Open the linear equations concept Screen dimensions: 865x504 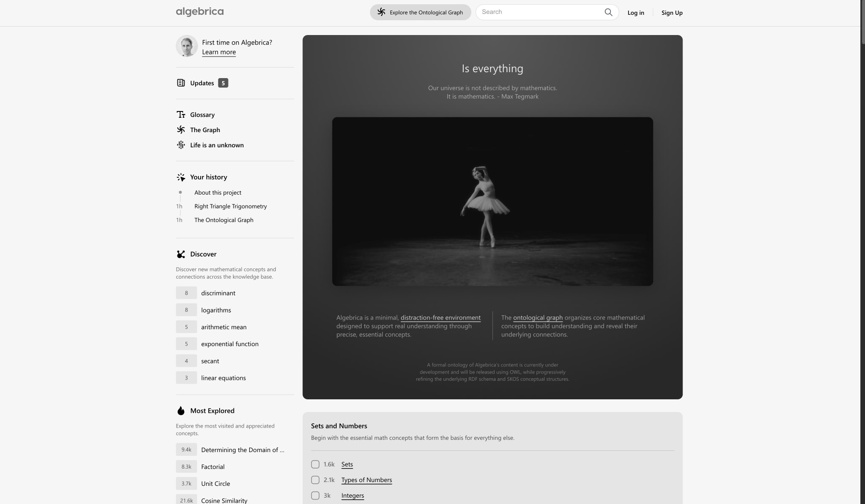[x=223, y=378]
